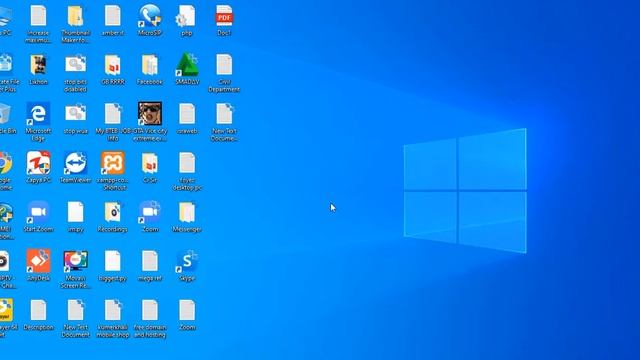Open the Description text file
The image size is (640, 360).
pos(38,314)
